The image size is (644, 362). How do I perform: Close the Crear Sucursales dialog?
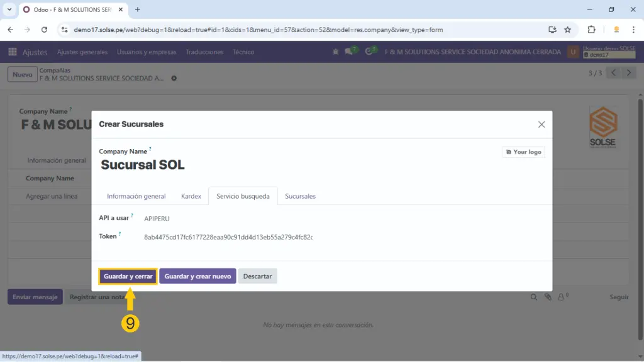pos(541,124)
